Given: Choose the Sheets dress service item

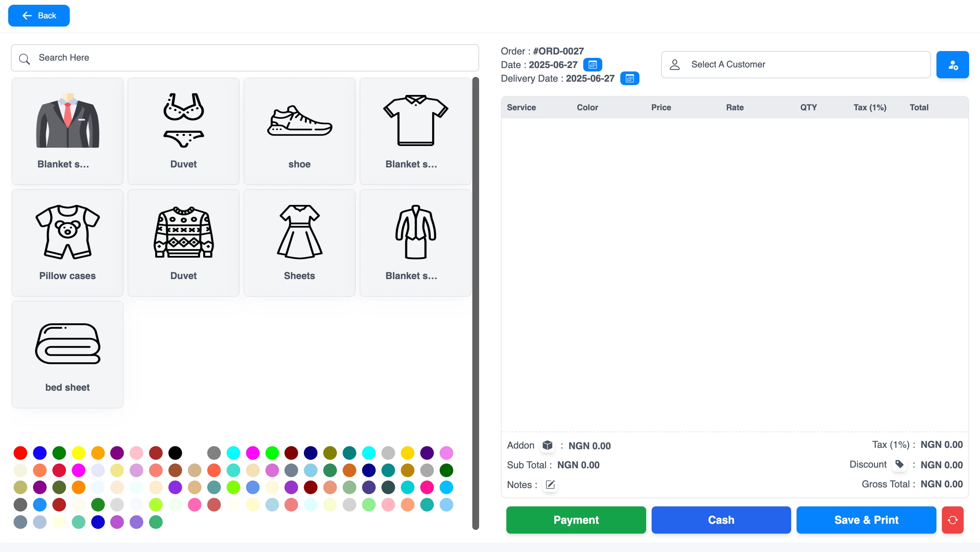Looking at the screenshot, I should pos(299,243).
